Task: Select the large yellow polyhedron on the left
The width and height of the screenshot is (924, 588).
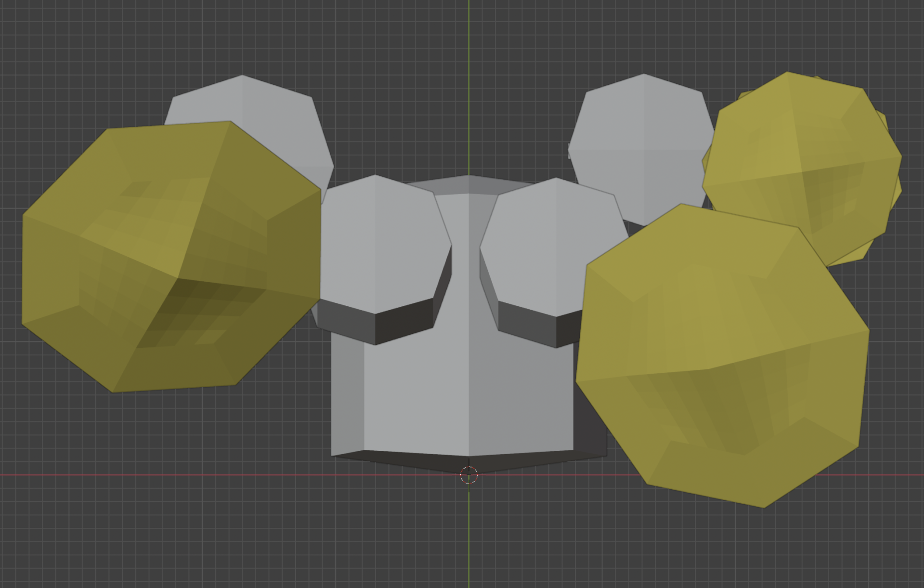Action: (171, 257)
